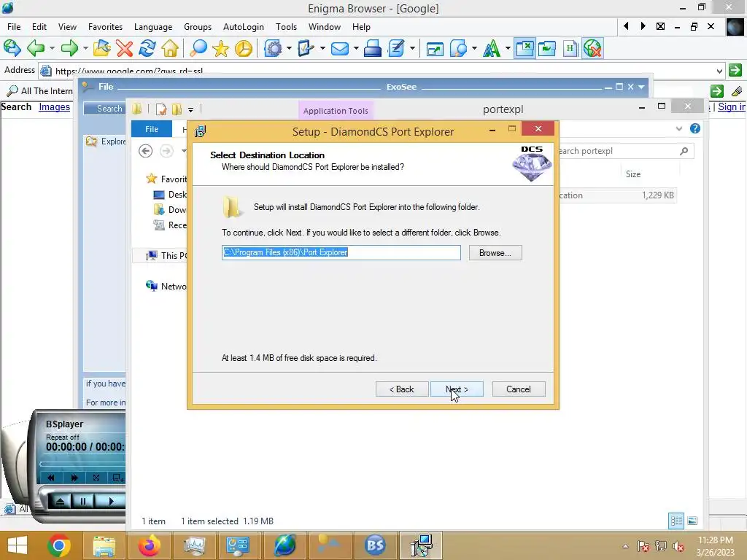Image resolution: width=747 pixels, height=560 pixels.
Task: Open the Favorites menu
Action: pyautogui.click(x=105, y=27)
